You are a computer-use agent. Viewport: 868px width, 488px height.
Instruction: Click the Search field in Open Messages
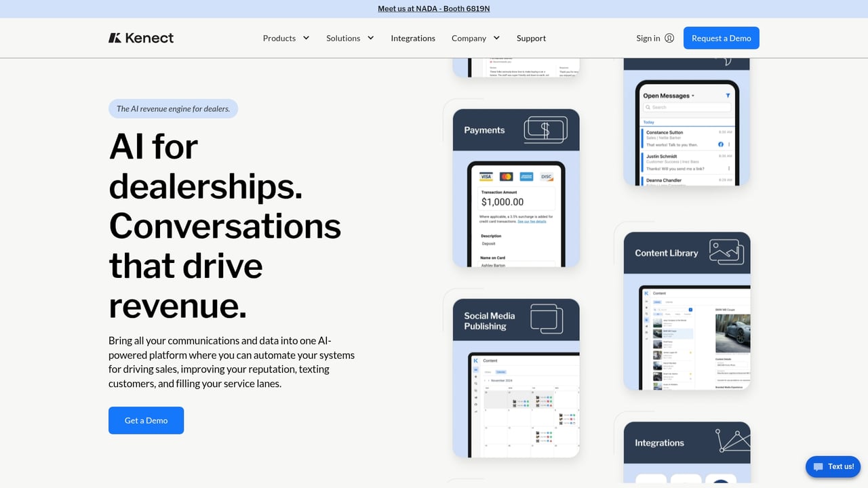[687, 107]
